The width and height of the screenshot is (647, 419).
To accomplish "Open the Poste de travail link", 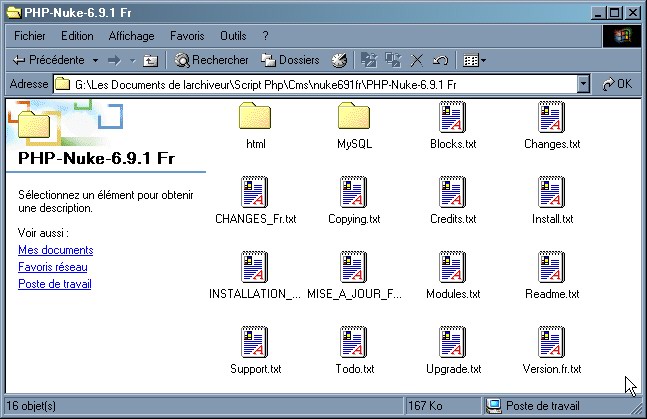I will click(55, 284).
